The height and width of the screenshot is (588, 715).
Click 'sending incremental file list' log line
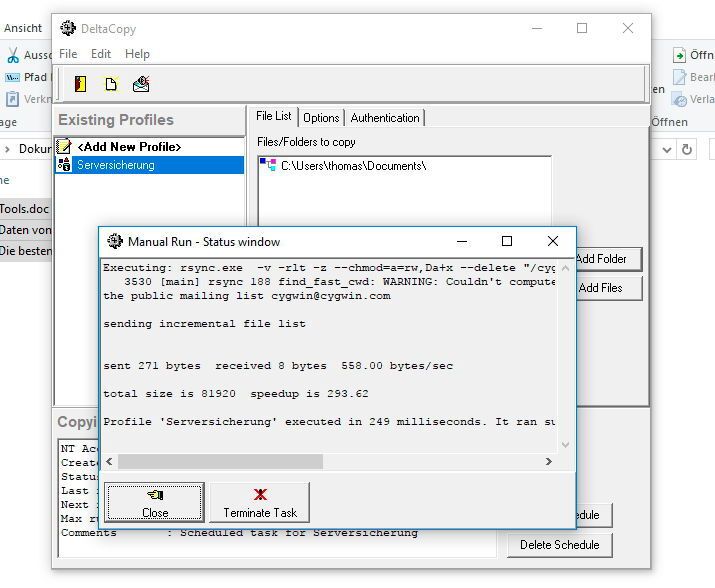[204, 324]
